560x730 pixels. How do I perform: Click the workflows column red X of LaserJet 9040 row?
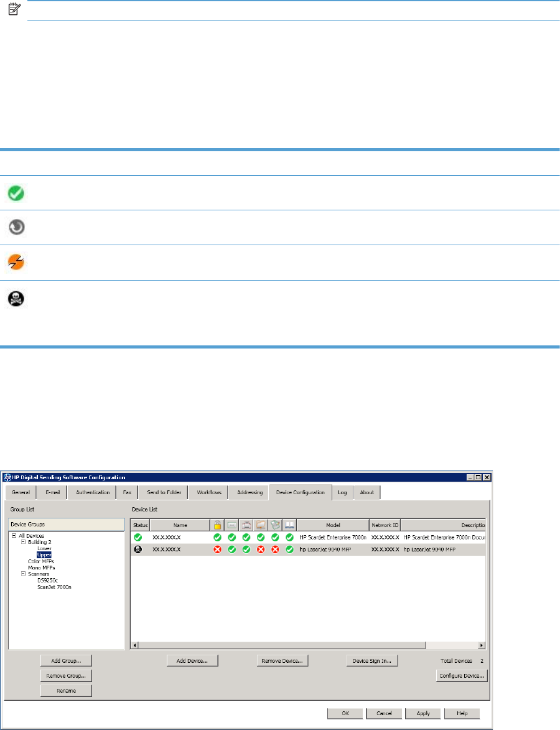click(275, 550)
